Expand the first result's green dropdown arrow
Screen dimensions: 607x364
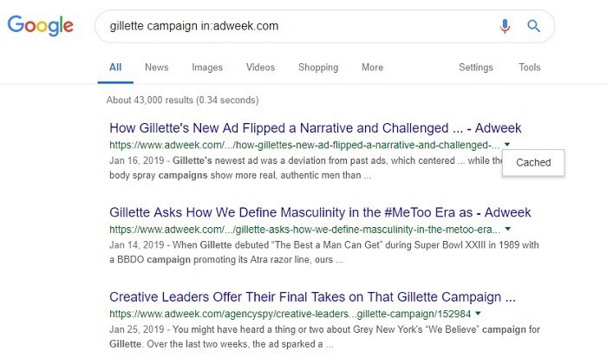click(x=506, y=144)
